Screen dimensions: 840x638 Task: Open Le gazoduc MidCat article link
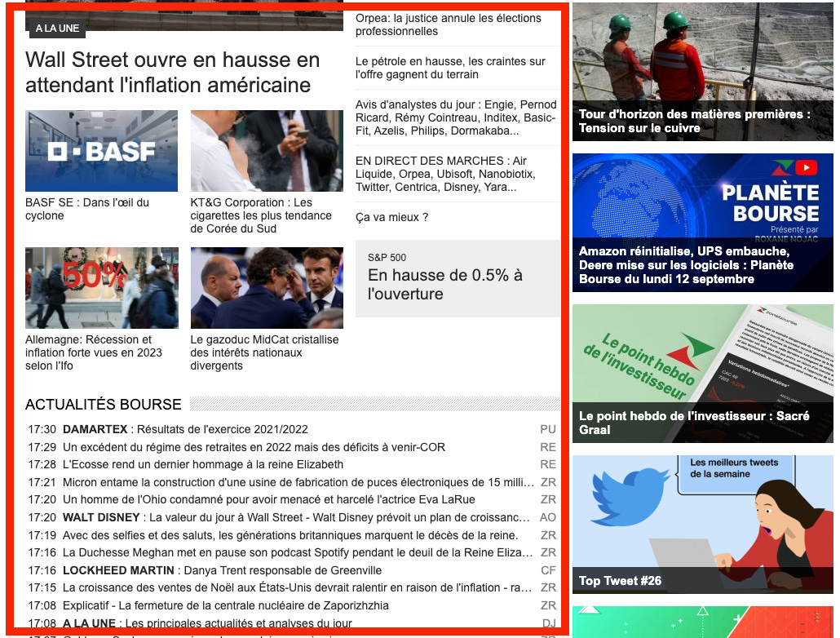pos(265,352)
